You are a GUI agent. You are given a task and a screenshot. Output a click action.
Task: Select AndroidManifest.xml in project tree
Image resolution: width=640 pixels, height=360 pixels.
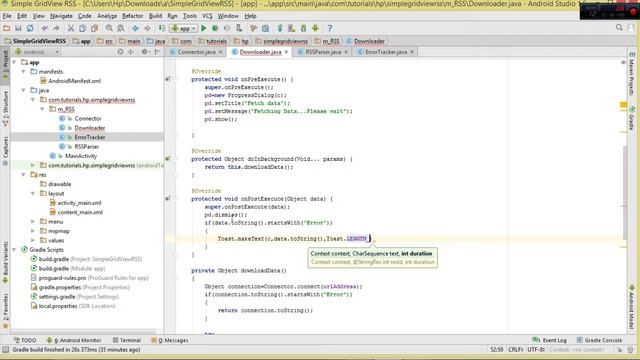(x=74, y=81)
